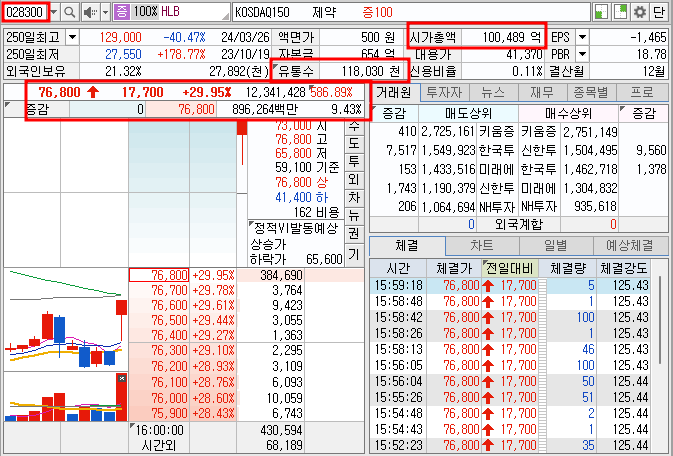673x456 pixels.
Task: Click the 매도상위 column header
Action: coord(468,113)
